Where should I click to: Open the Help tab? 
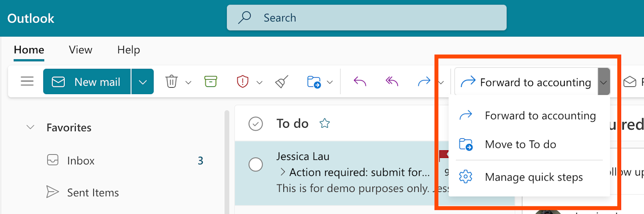pos(128,50)
